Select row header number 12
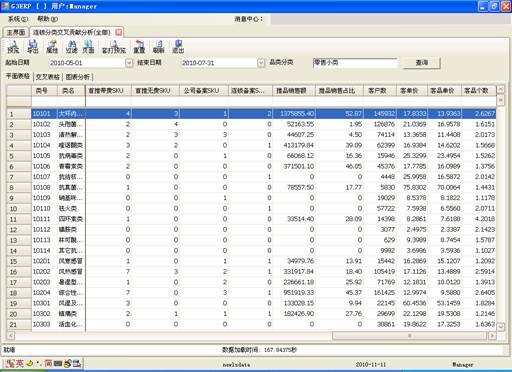This screenshot has height=372, width=512. pyautogui.click(x=19, y=230)
